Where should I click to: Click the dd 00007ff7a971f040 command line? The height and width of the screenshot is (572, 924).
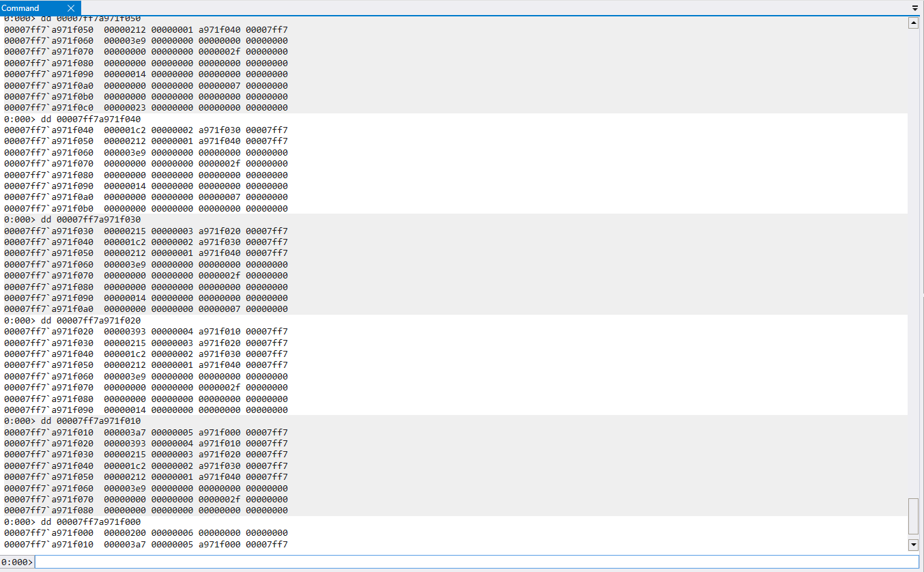click(x=91, y=119)
